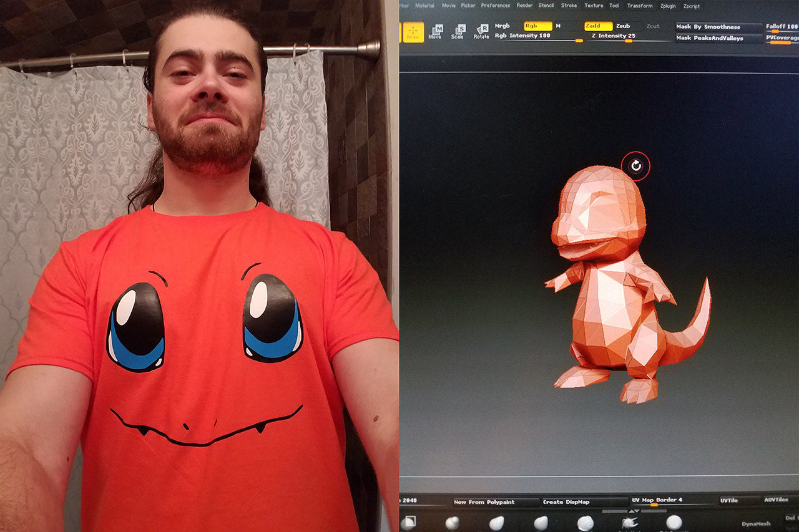
Task: Open the Movie menu
Action: 449,6
